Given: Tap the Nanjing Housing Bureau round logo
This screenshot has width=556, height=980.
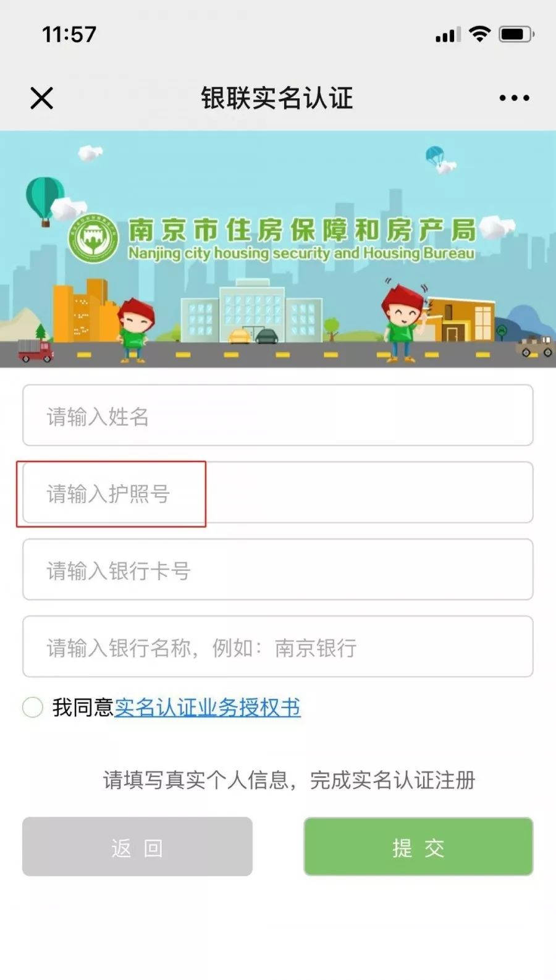Looking at the screenshot, I should point(93,239).
